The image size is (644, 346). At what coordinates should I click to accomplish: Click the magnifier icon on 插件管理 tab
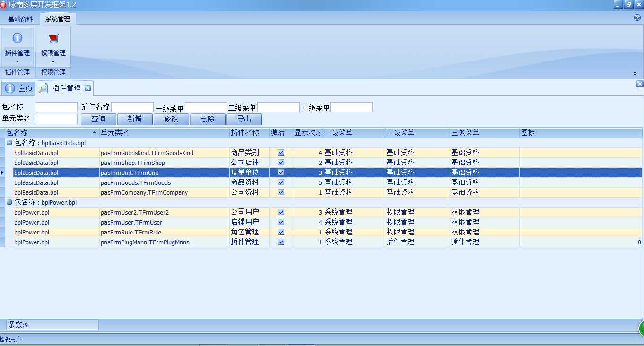pos(44,88)
